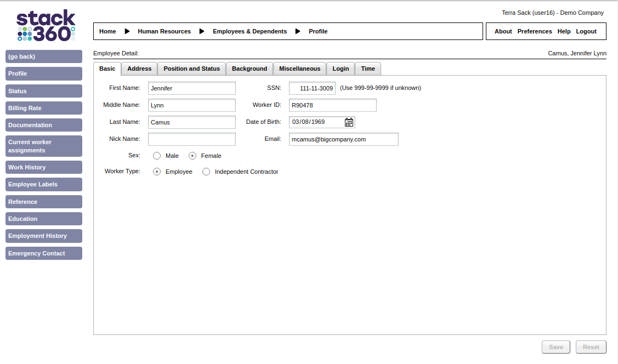Select the Male sex option
Viewport: 618px width, 364px height.
pos(156,156)
